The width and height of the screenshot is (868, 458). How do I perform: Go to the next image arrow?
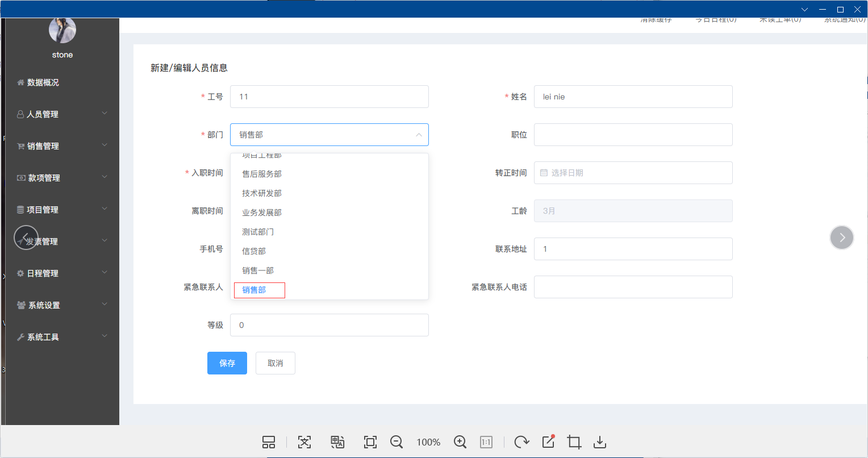point(842,238)
